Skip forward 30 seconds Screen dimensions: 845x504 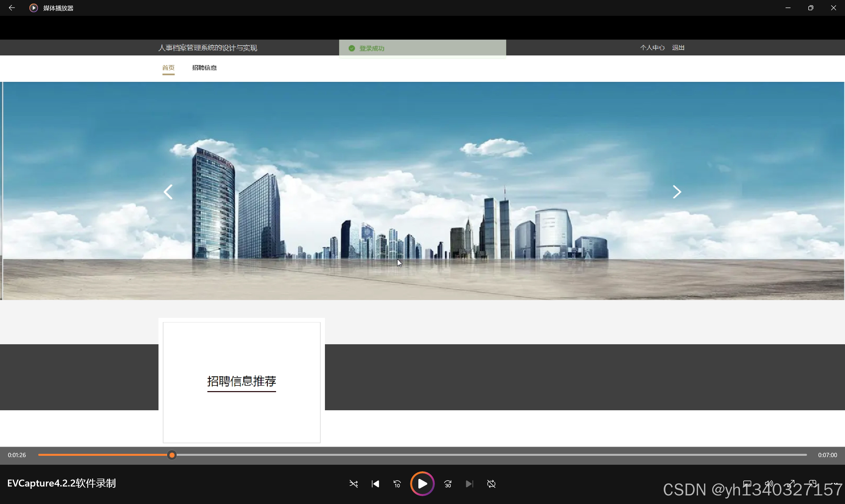coord(448,484)
